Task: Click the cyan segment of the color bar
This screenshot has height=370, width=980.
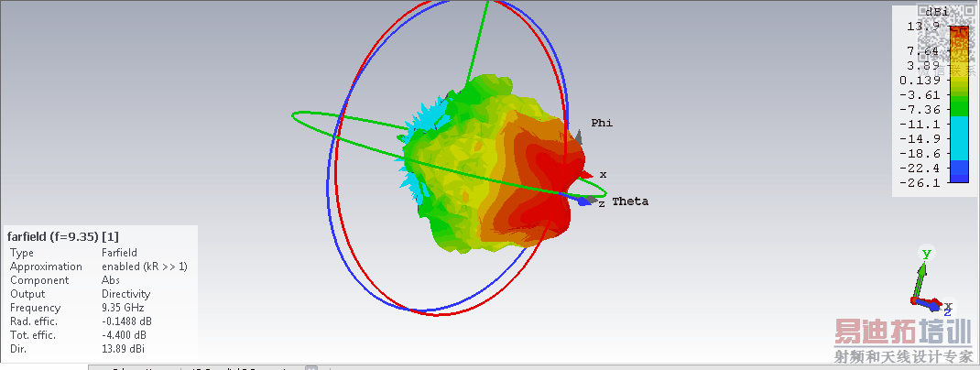Action: (958, 138)
